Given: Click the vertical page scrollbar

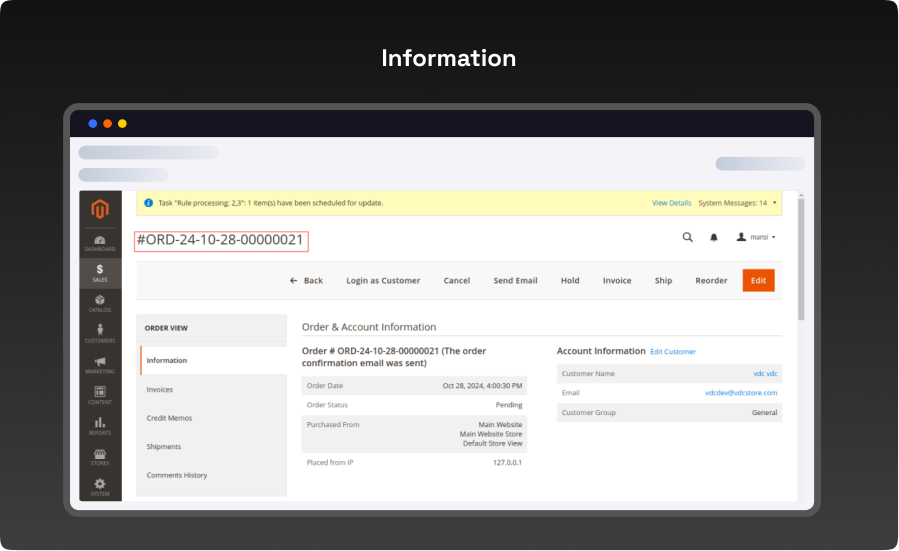Looking at the screenshot, I should (x=800, y=260).
